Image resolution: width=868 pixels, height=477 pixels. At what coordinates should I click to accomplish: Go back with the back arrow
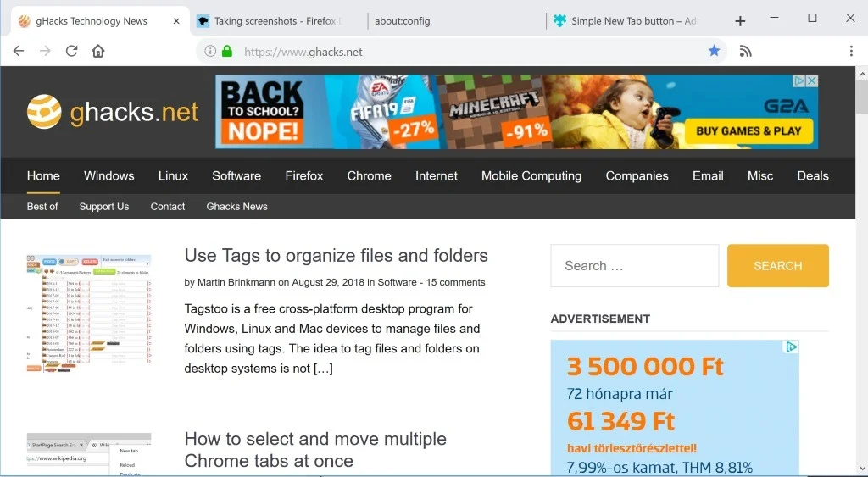(x=19, y=51)
